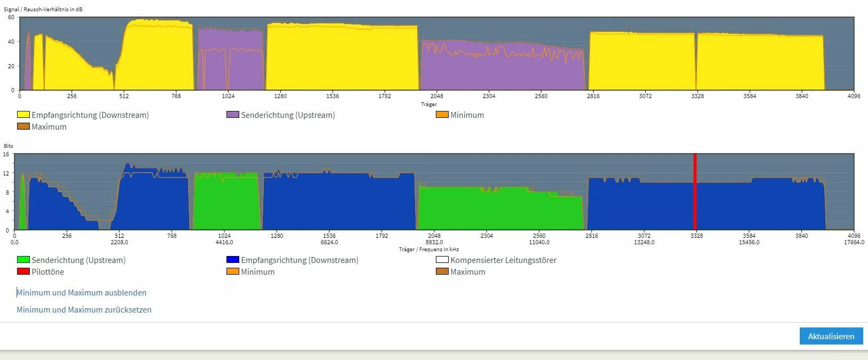This screenshot has width=868, height=360.
Task: Click orange Minimum swatch in Bits legend
Action: pyautogui.click(x=233, y=271)
